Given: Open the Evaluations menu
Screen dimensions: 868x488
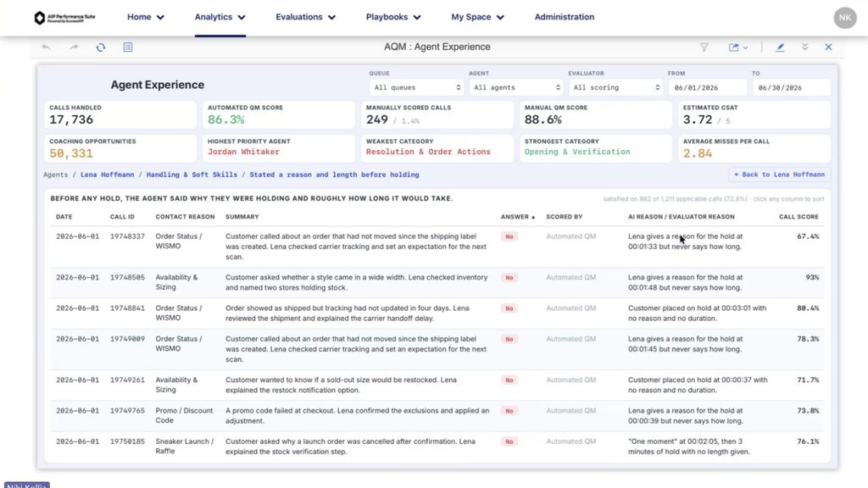Looking at the screenshot, I should coord(305,17).
